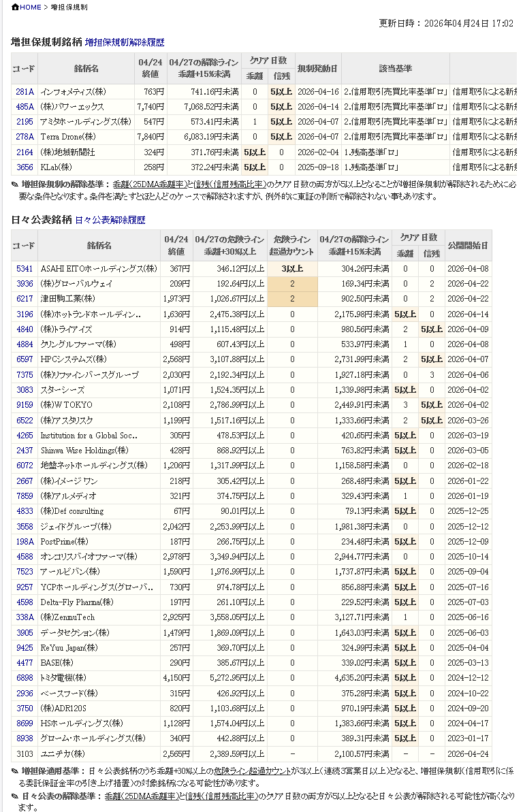The height and width of the screenshot is (812, 523).
Task: Open stock code 485A パワーエックス
Action: coord(25,107)
